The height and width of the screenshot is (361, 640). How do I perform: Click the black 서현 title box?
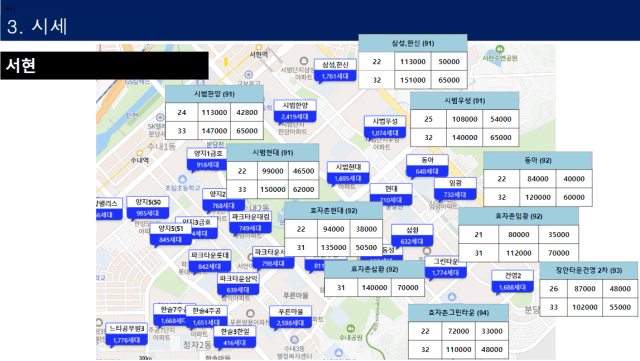[104, 65]
